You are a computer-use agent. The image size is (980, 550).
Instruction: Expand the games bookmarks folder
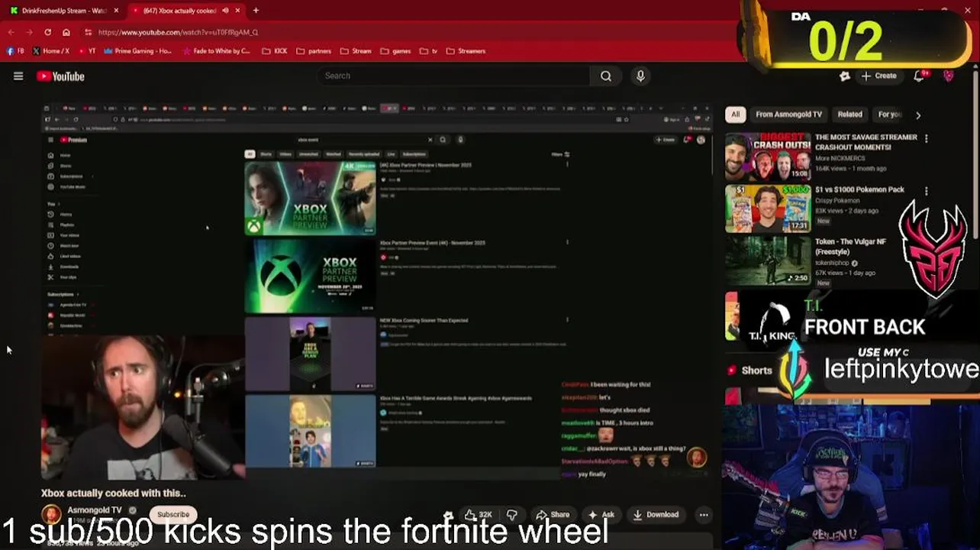[395, 51]
